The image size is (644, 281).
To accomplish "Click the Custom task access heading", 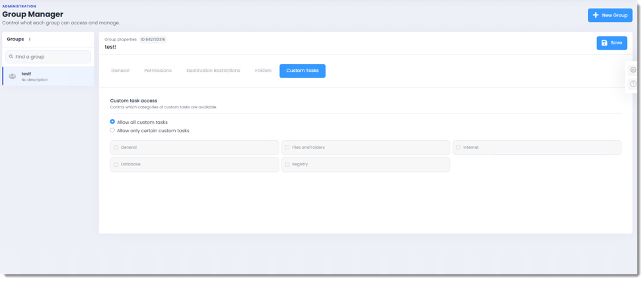I will coord(133,100).
